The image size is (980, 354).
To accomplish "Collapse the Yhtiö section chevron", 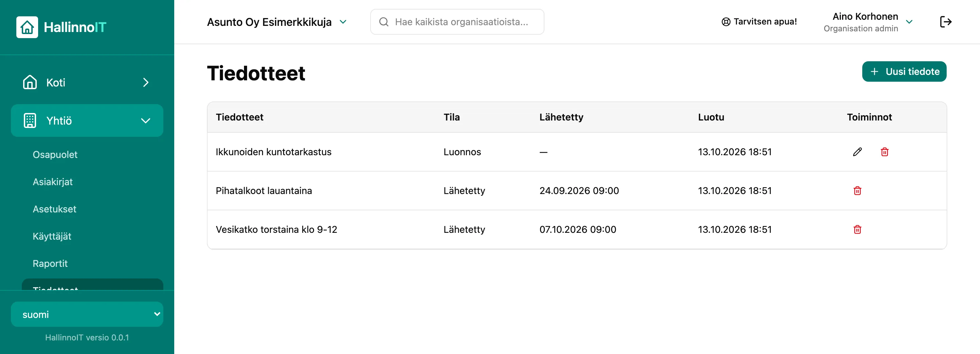I will click(x=146, y=121).
